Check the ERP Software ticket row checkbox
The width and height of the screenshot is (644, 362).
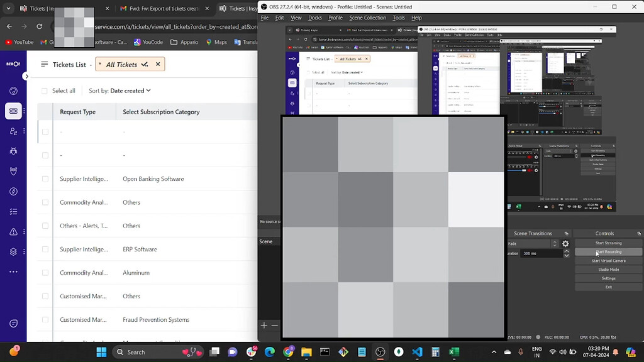point(45,249)
